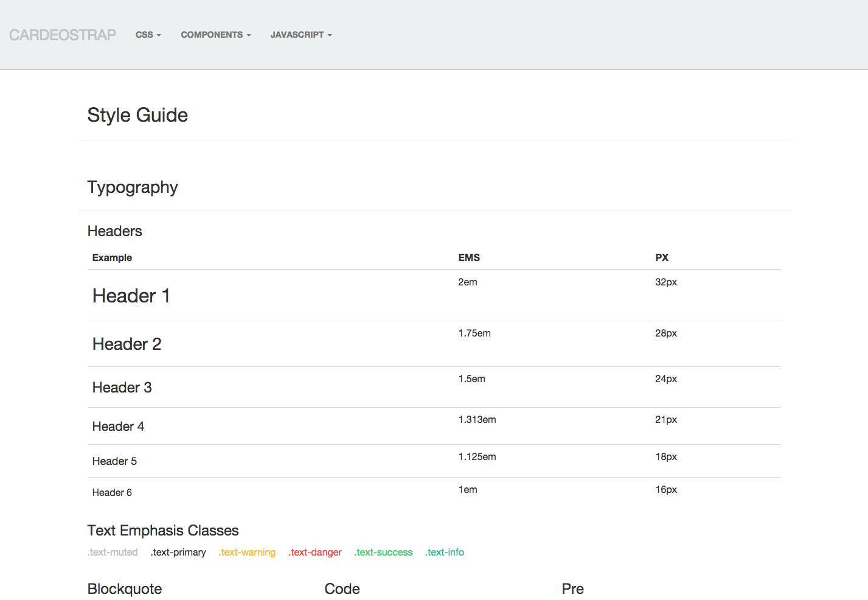Click the Header 3 example text
The width and height of the screenshot is (868, 600).
pyautogui.click(x=122, y=388)
